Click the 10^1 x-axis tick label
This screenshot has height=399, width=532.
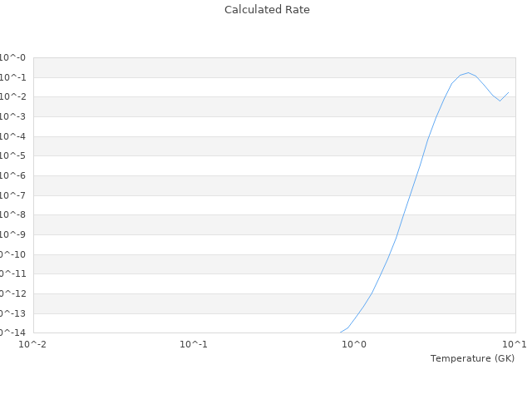515,344
